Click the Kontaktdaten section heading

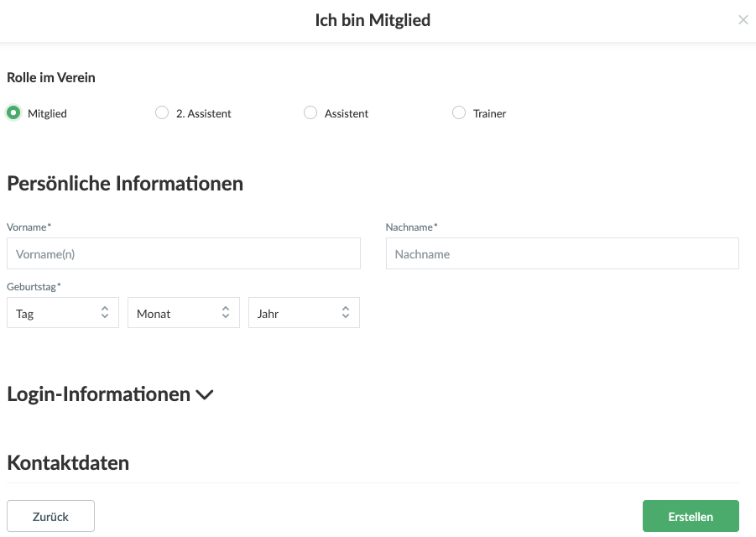coord(68,462)
